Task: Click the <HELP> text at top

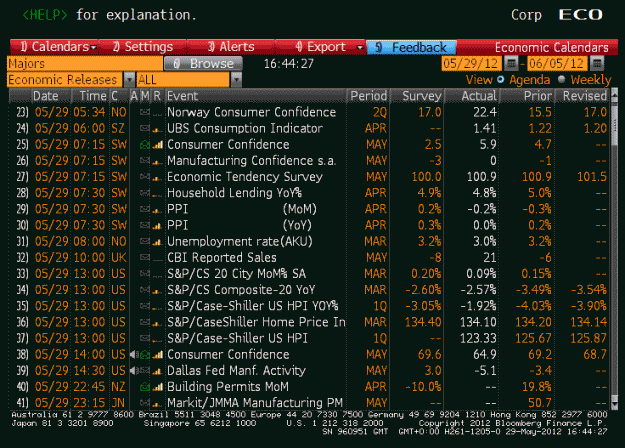Action: coord(45,15)
